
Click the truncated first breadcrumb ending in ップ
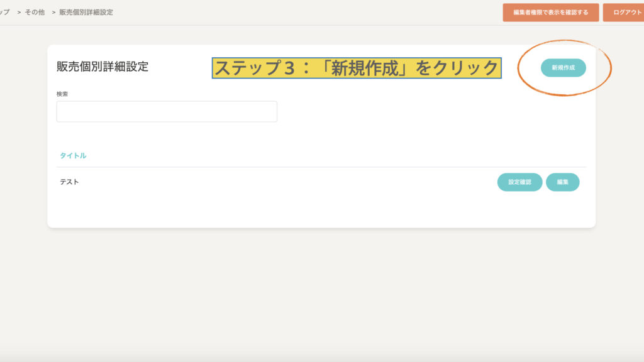[x=5, y=13]
